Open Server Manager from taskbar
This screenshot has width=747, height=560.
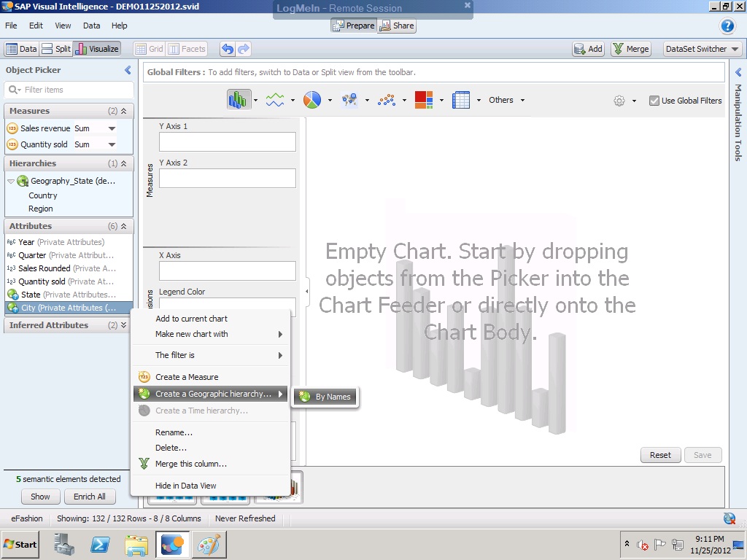click(x=64, y=544)
